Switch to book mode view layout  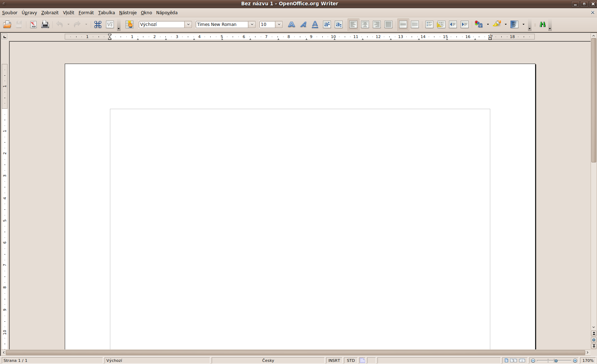tap(522, 360)
